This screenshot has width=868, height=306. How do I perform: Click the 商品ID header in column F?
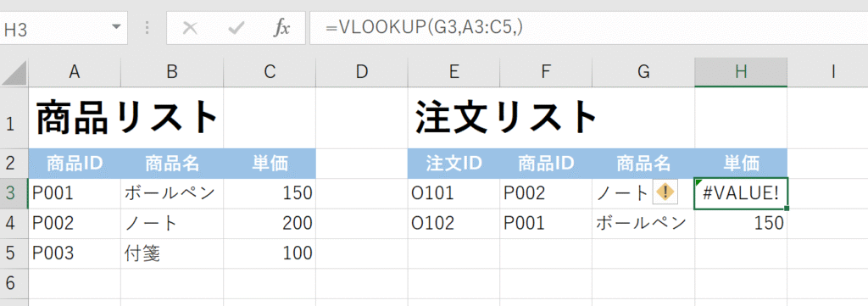pos(545,164)
